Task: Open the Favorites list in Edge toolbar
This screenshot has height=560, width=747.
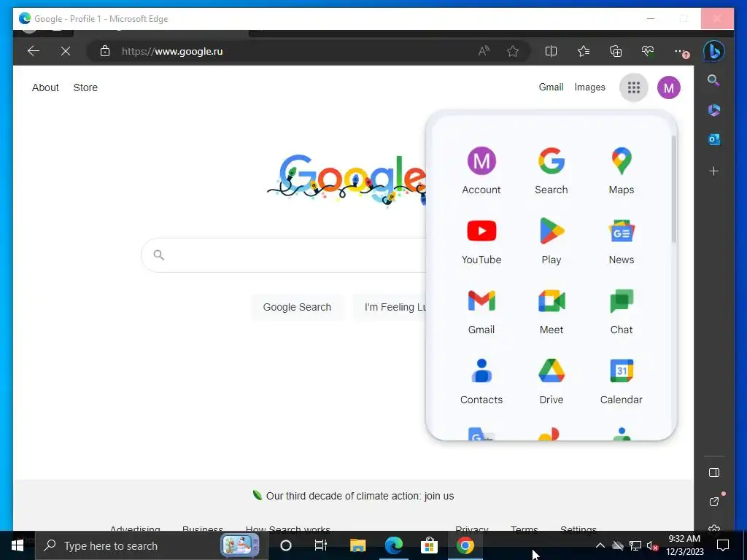Action: 584,51
